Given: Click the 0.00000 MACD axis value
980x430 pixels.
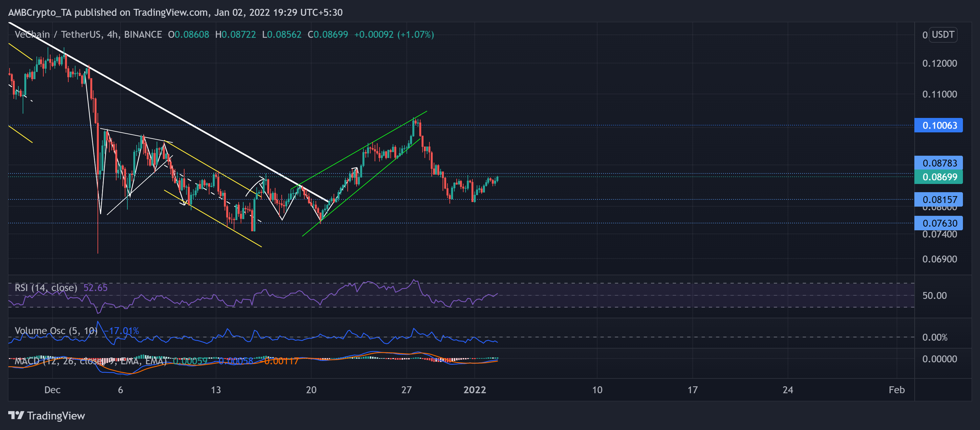Looking at the screenshot, I should [940, 359].
